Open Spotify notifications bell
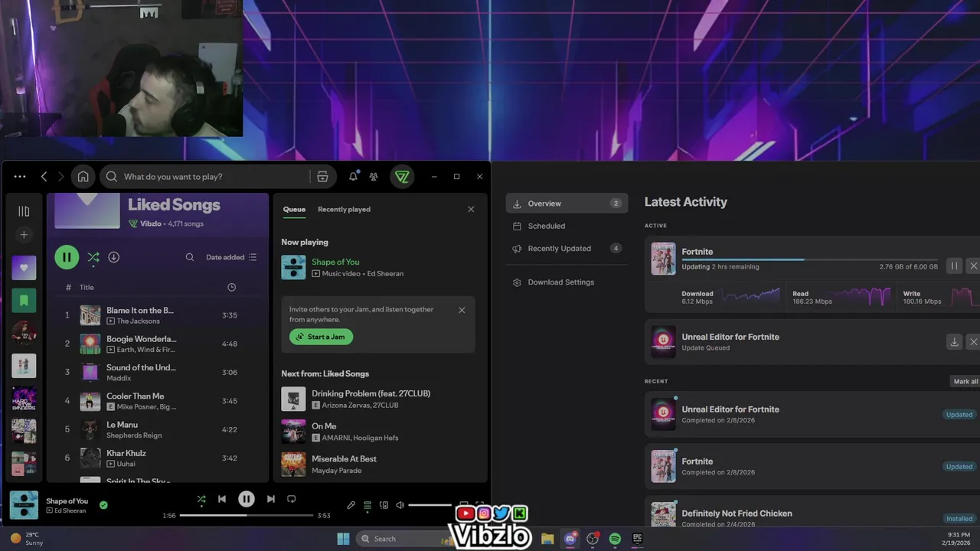 pos(353,177)
